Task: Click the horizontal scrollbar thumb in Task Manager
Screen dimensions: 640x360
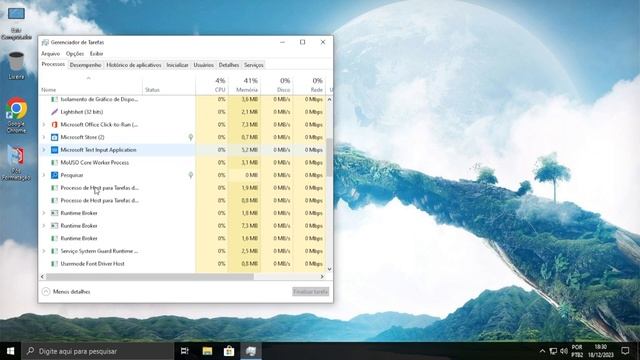Action: click(150, 277)
